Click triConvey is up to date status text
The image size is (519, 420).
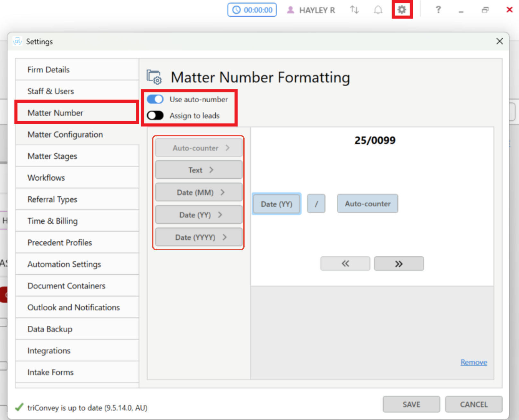pos(87,408)
